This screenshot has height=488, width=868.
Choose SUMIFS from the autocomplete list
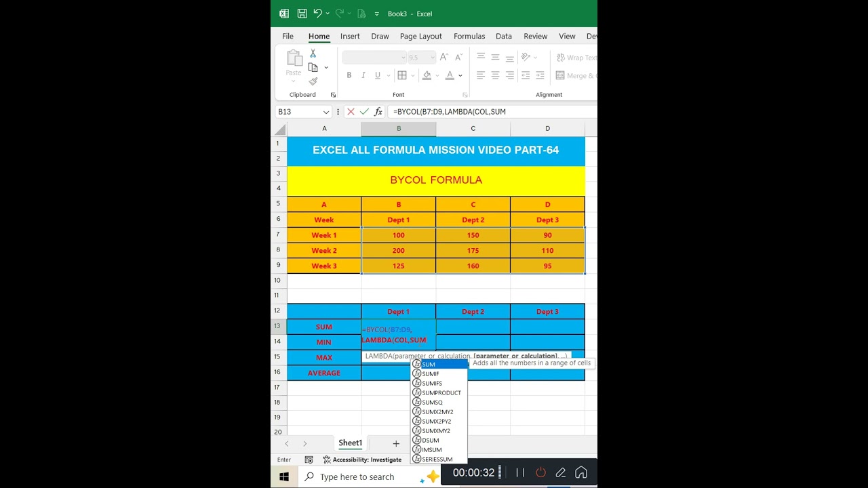coord(439,384)
